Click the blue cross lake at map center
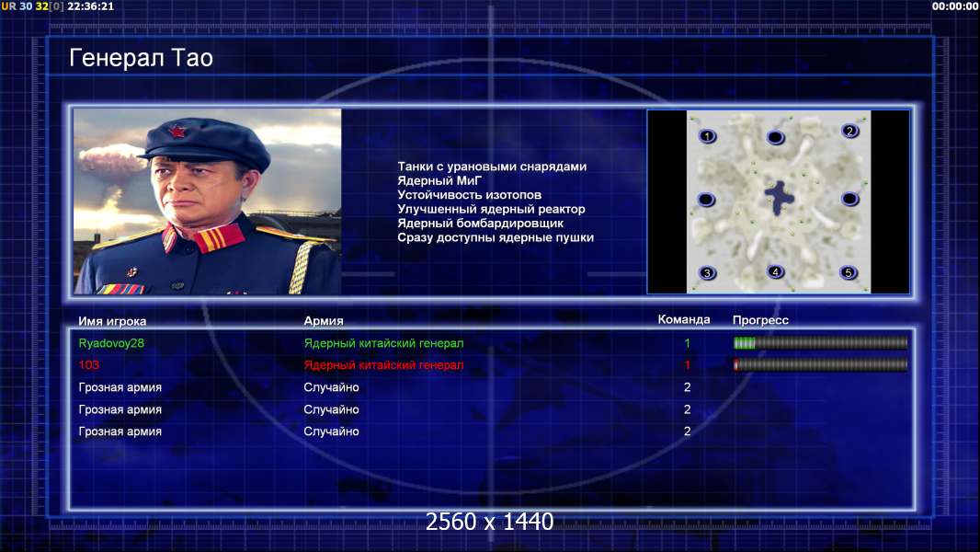980x552 pixels. click(779, 198)
